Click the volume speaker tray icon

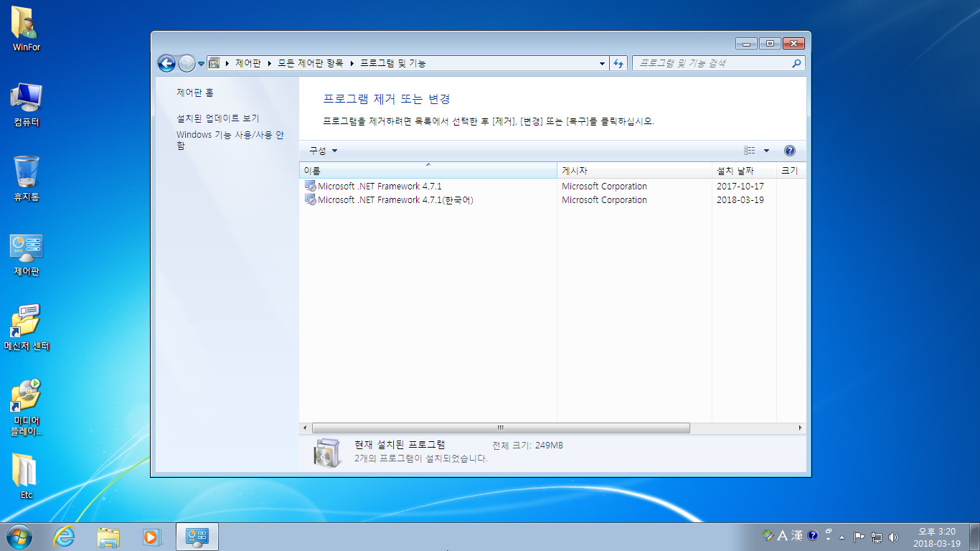point(893,537)
